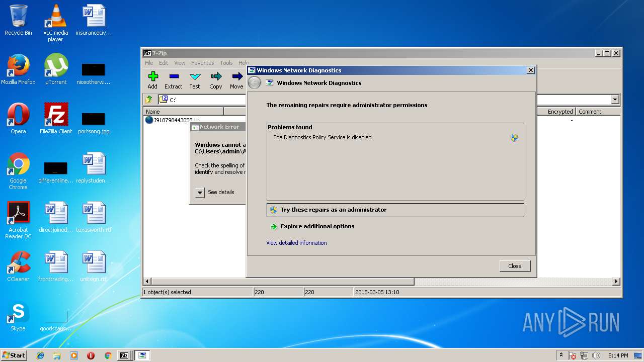Click the network icon in system tray
Image resolution: width=644 pixels, height=362 pixels.
click(585, 355)
